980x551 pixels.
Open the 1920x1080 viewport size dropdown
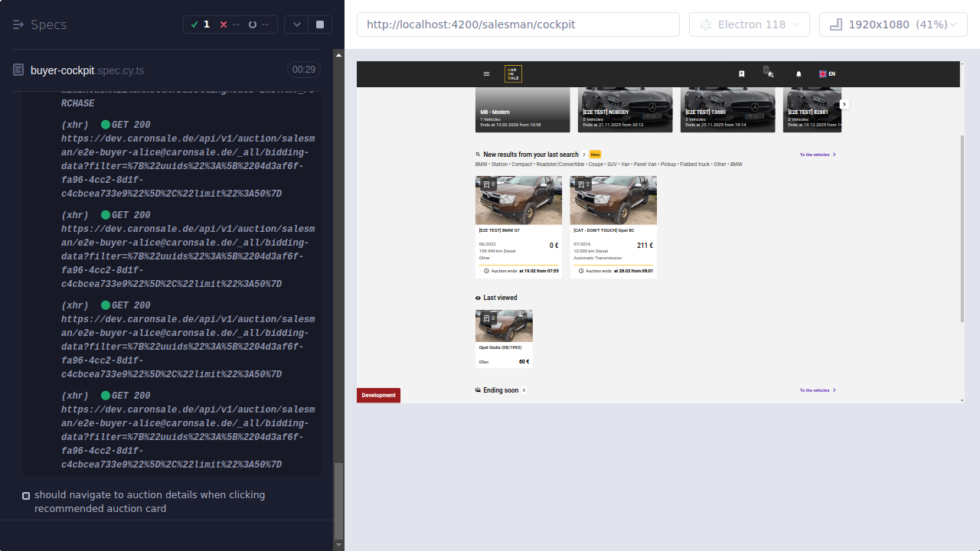click(x=893, y=24)
